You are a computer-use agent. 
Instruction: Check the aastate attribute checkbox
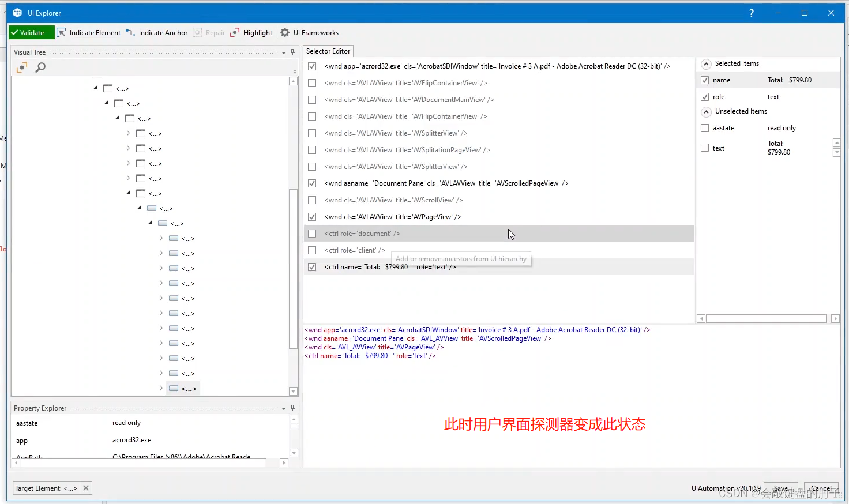point(705,128)
